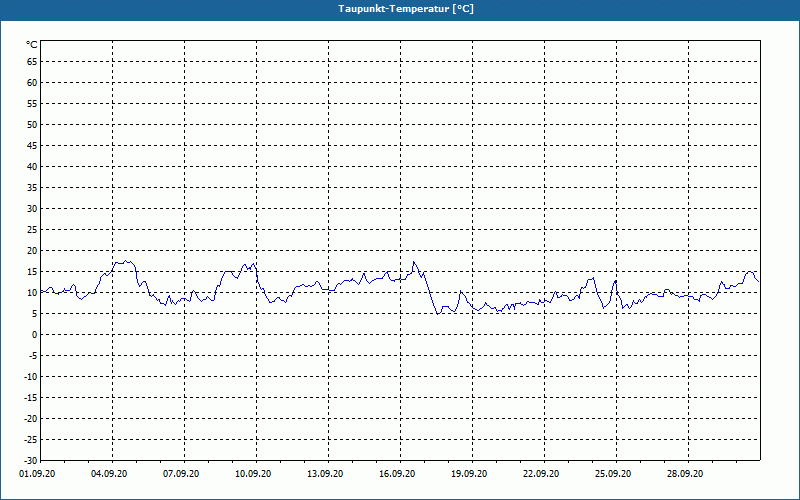Click the 35 value on temperature axis

click(x=32, y=188)
